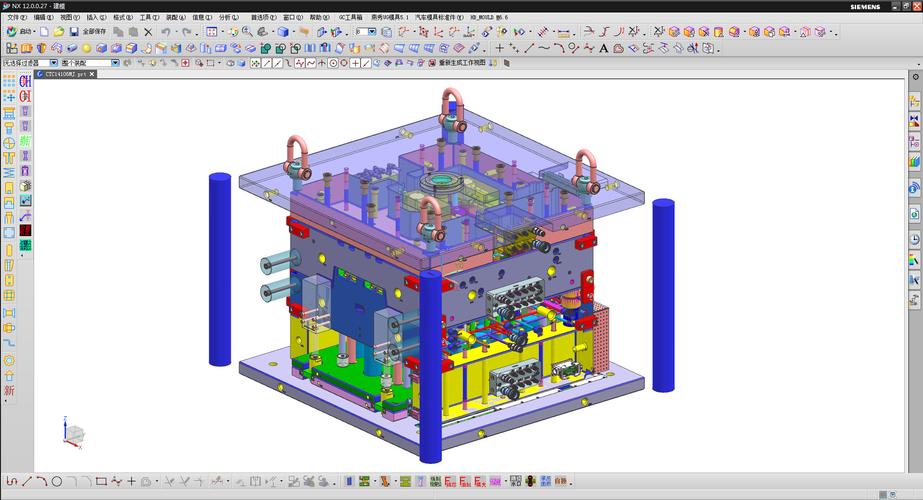
Task: Click the Zoom magnifier icon
Action: [x=247, y=32]
